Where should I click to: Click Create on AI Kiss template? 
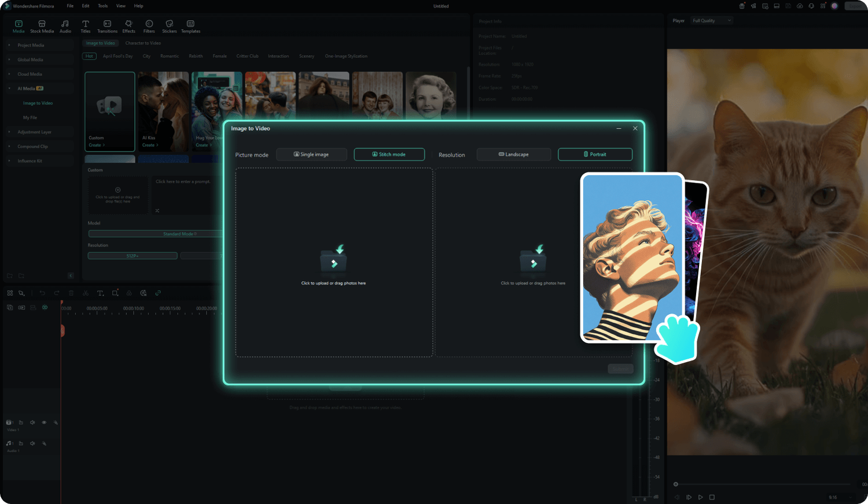(x=150, y=145)
